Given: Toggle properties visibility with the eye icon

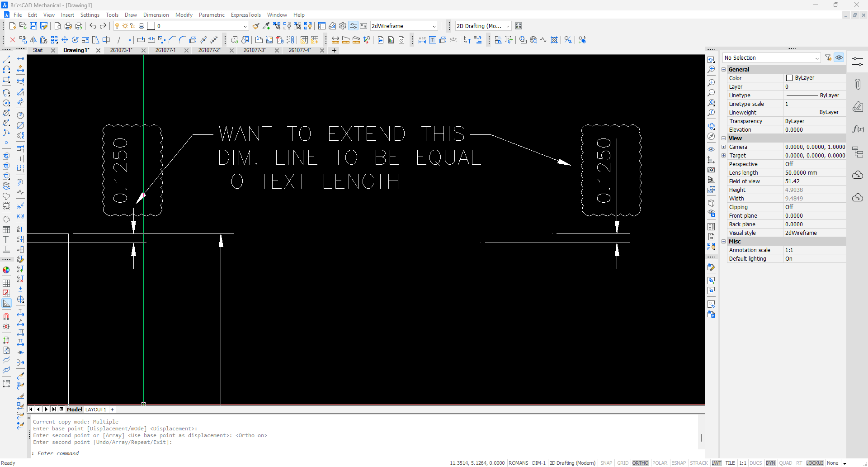Looking at the screenshot, I should point(840,57).
